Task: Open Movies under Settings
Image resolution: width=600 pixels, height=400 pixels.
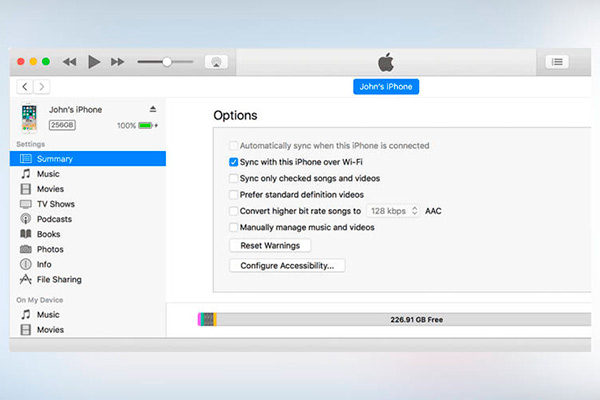Action: coord(88,189)
